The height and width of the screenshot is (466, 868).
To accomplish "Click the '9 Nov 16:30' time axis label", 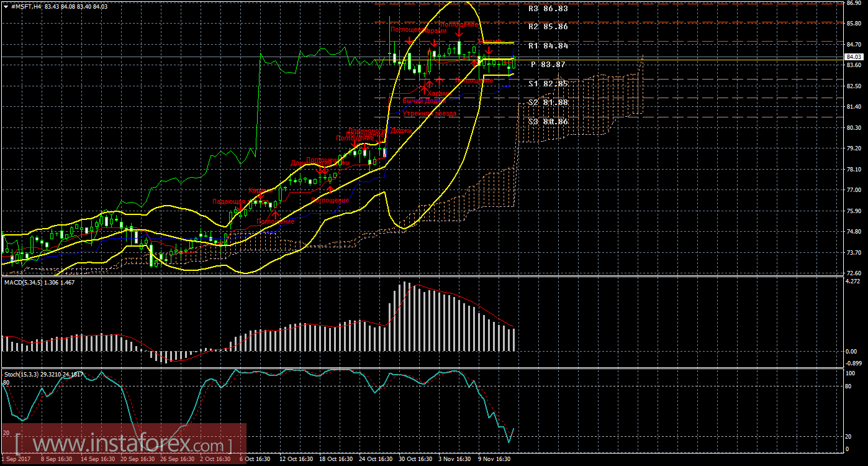I will pyautogui.click(x=494, y=459).
